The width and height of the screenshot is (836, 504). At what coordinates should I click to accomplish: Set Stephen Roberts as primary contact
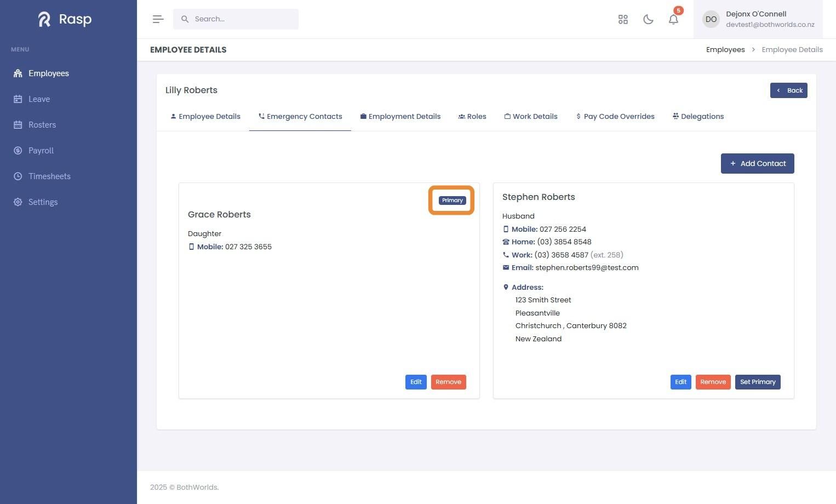tap(758, 382)
